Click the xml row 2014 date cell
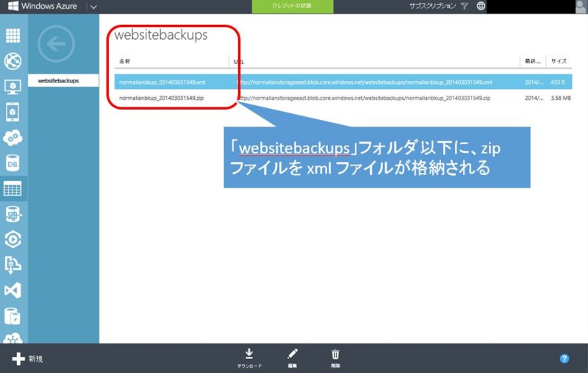 click(x=534, y=82)
